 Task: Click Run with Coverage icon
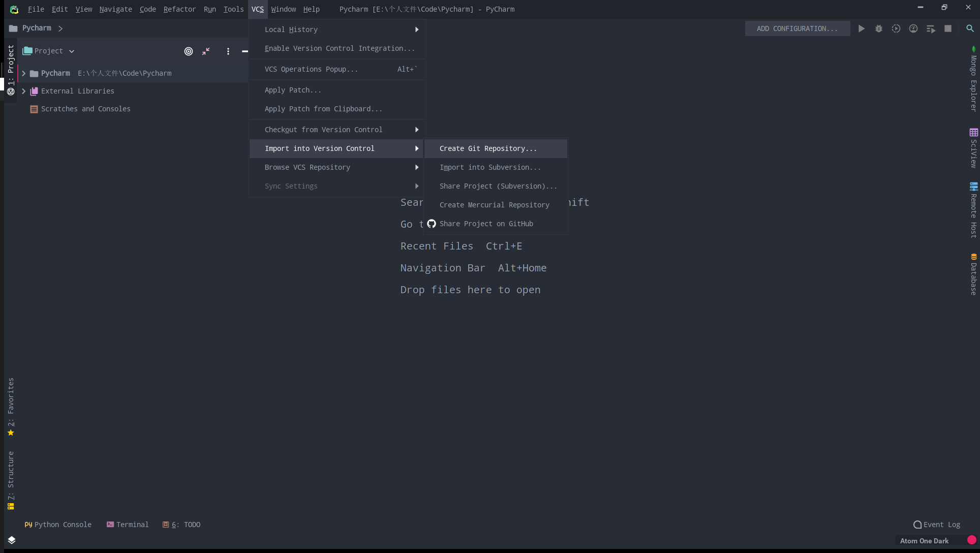(x=896, y=28)
